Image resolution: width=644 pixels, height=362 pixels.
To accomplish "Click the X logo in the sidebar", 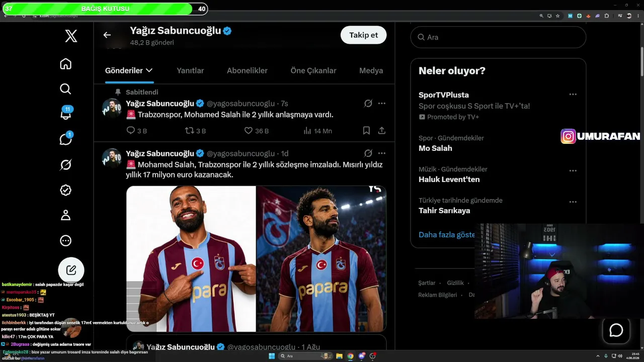I will point(71,36).
